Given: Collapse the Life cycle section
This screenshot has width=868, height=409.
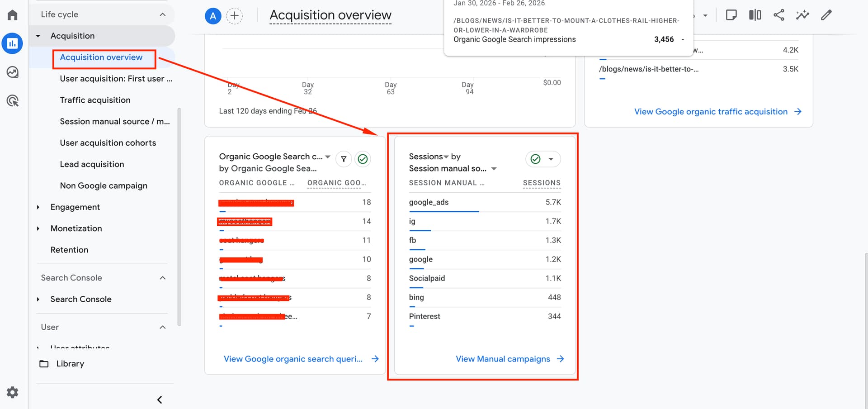Looking at the screenshot, I should 162,14.
